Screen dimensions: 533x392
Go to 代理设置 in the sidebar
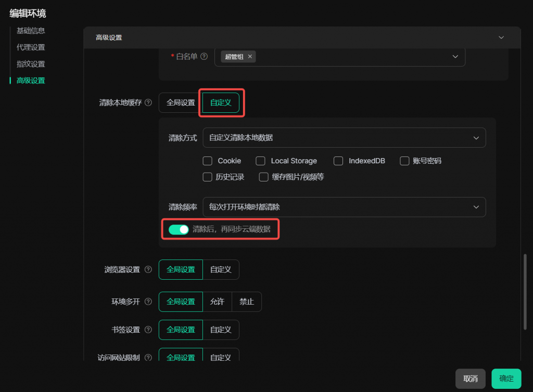pos(31,47)
